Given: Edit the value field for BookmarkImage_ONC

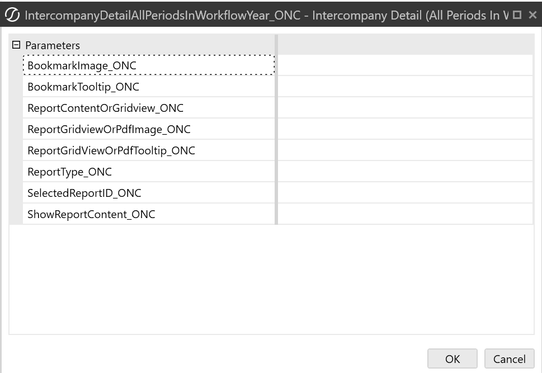Looking at the screenshot, I should pyautogui.click(x=405, y=65).
